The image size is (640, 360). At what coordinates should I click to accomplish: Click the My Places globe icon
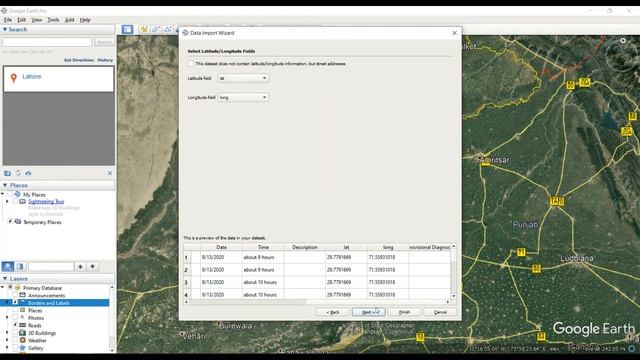point(17,194)
